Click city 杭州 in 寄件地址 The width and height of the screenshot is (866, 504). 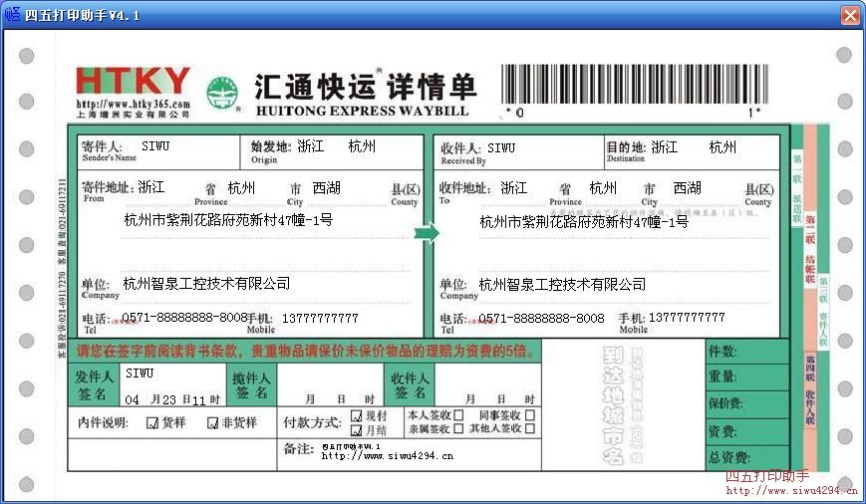click(x=241, y=188)
